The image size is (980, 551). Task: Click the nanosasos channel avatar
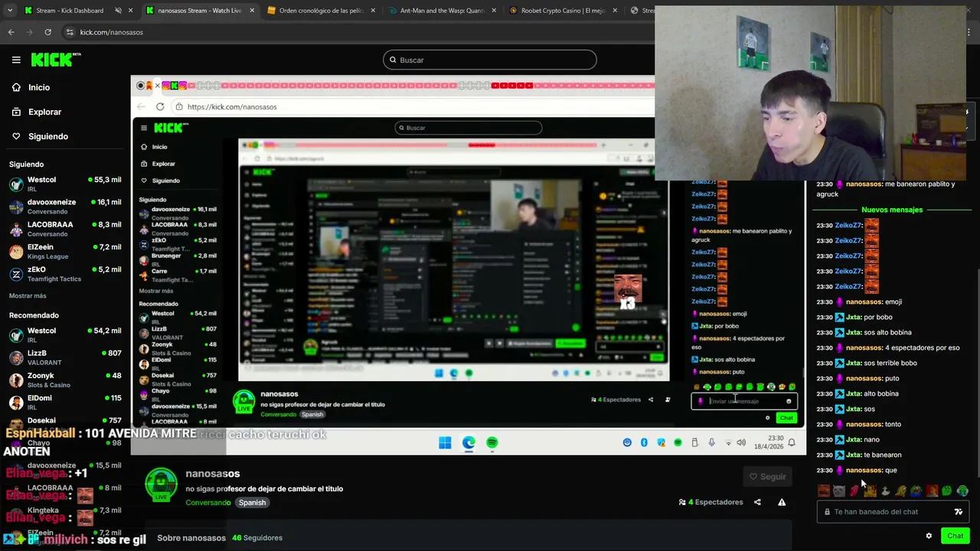(161, 484)
